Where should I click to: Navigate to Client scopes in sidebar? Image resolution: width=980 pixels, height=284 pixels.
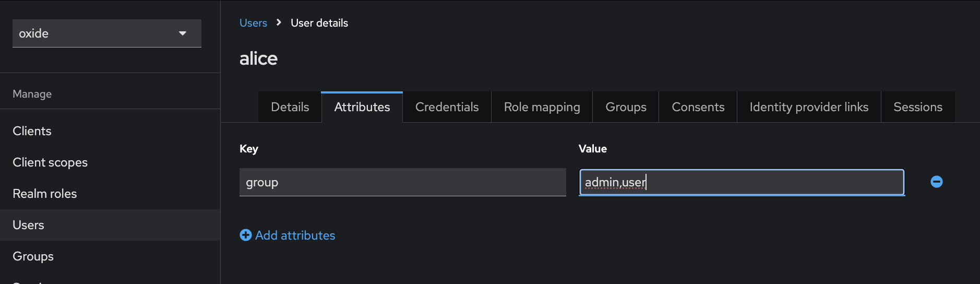pyautogui.click(x=50, y=162)
